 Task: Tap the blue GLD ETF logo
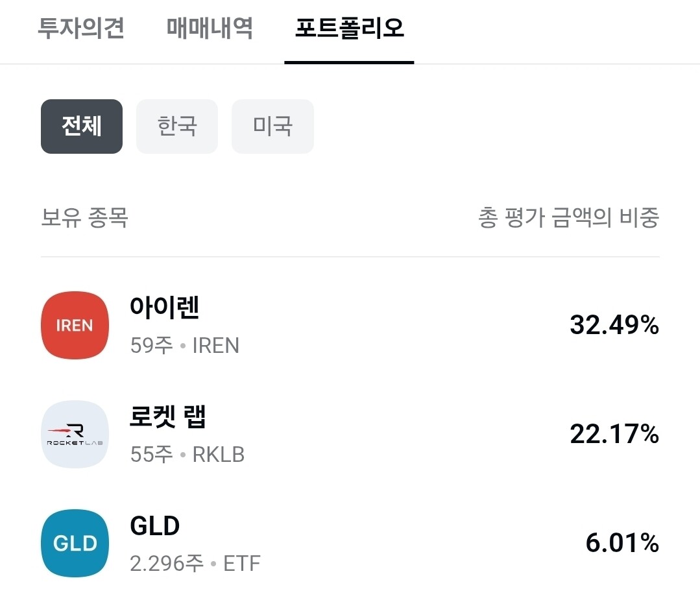pyautogui.click(x=75, y=543)
